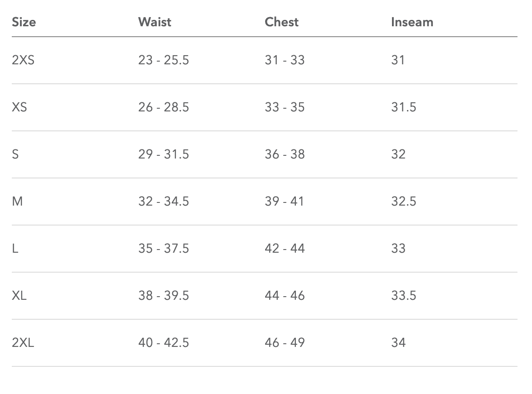Select the M size row label
Screen dimensions: 532x394
17,202
